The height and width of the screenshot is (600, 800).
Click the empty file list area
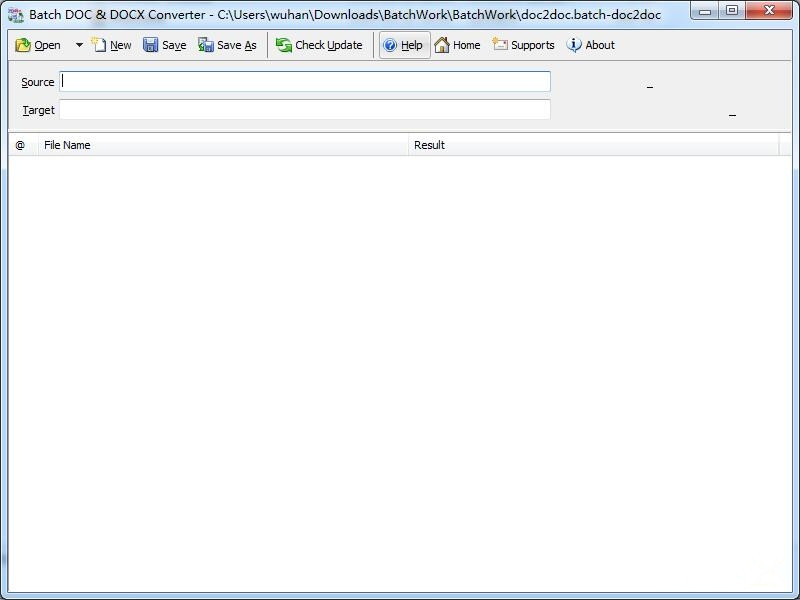coord(400,370)
